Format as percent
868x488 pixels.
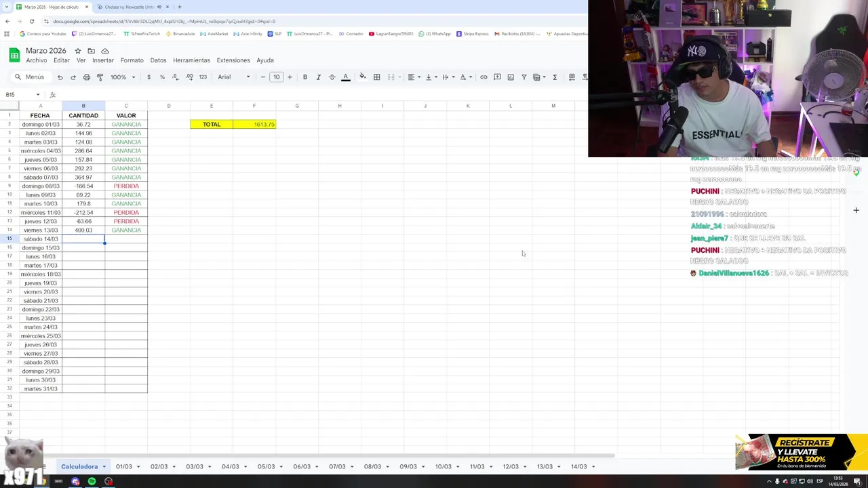coord(162,77)
